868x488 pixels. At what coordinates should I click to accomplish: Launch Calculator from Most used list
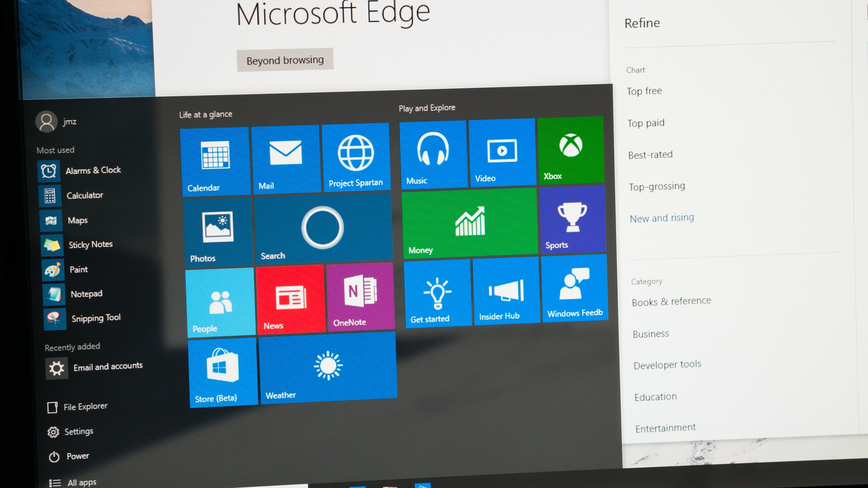pyautogui.click(x=72, y=196)
